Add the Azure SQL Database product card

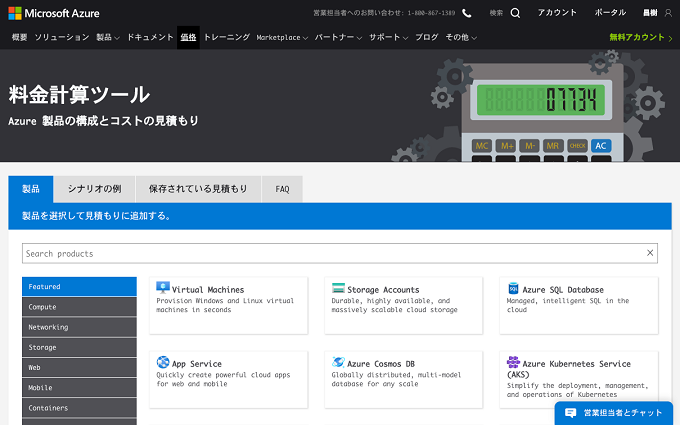point(579,306)
